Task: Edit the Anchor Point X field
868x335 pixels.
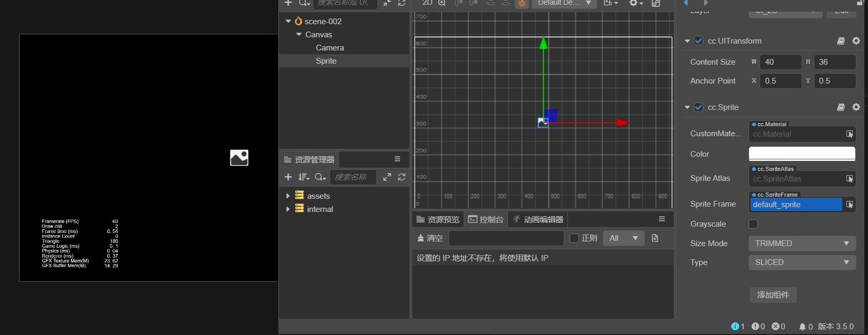Action: (x=781, y=81)
